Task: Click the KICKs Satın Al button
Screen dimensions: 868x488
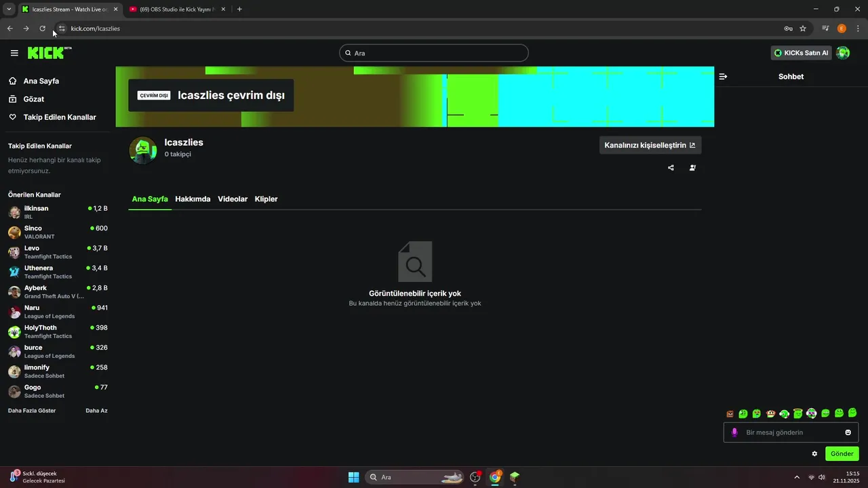Action: (x=802, y=53)
